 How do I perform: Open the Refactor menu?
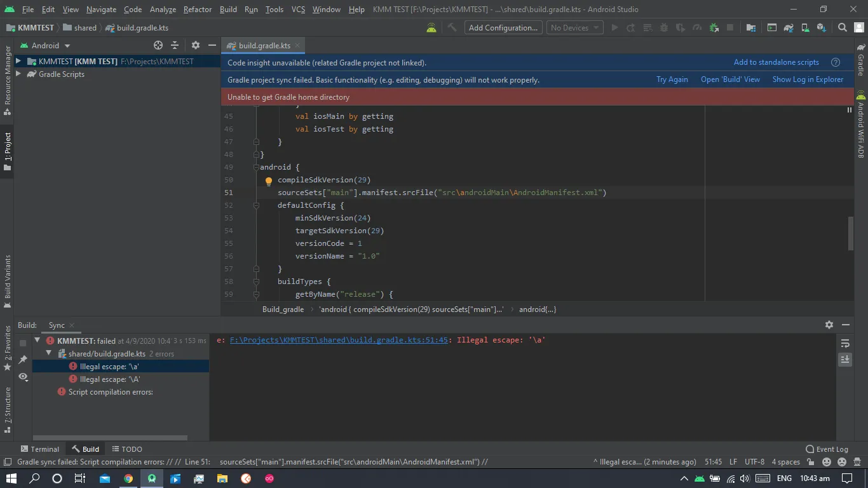pyautogui.click(x=197, y=10)
